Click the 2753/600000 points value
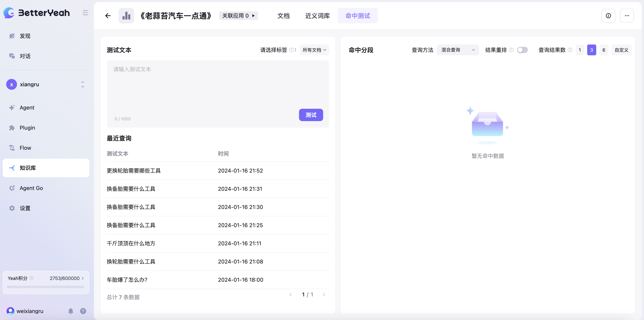 65,278
